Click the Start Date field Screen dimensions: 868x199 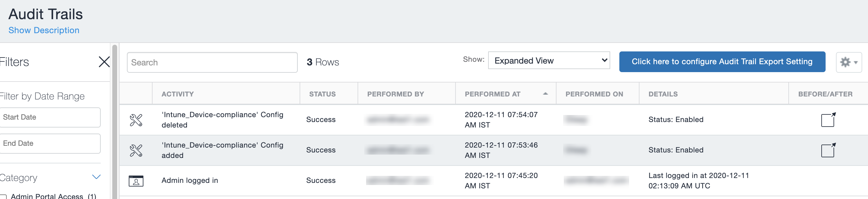coord(50,117)
